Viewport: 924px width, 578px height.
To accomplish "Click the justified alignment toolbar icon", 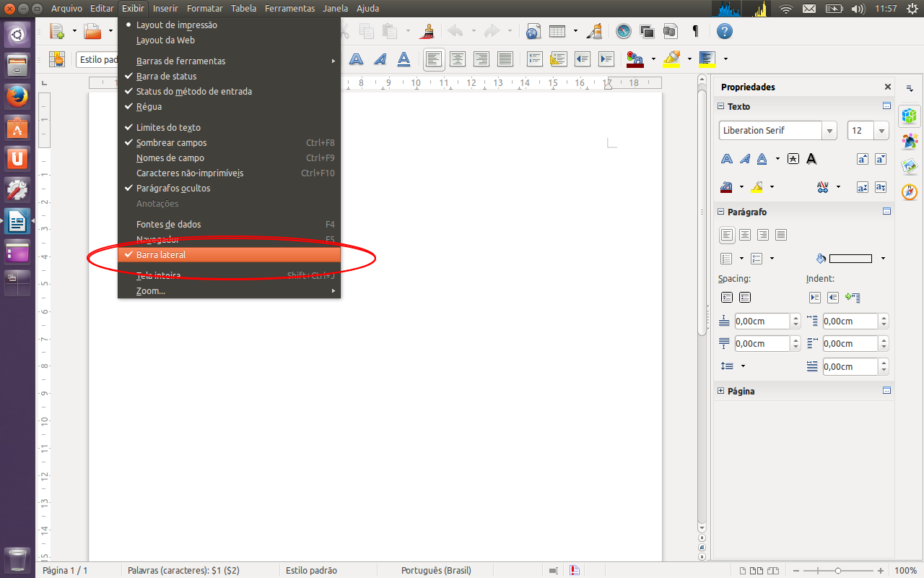I will click(x=505, y=59).
